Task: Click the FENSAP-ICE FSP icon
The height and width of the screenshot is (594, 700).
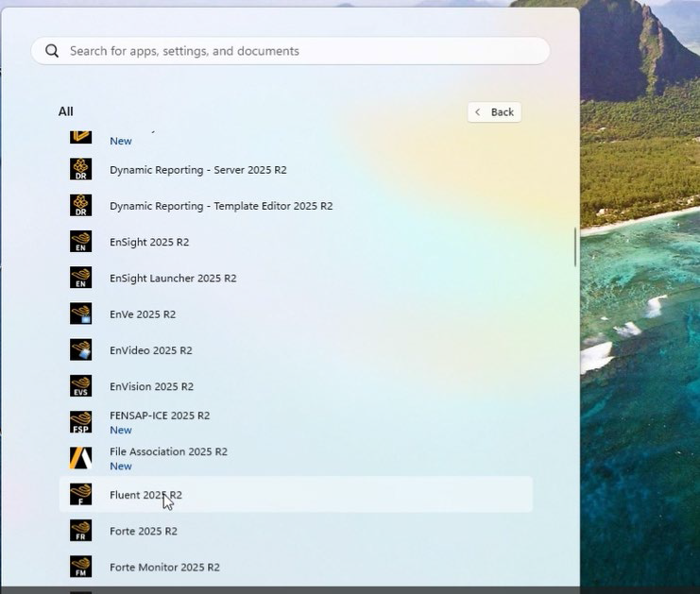Action: click(81, 422)
